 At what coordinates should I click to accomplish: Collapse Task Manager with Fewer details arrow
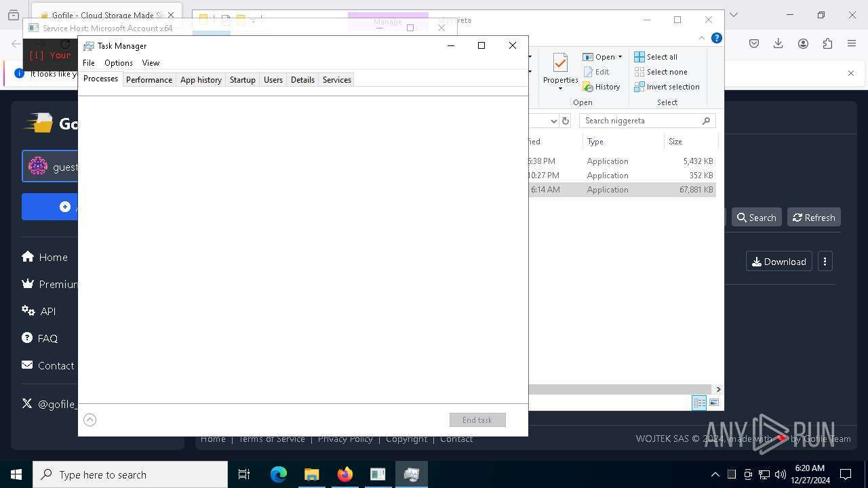(90, 420)
